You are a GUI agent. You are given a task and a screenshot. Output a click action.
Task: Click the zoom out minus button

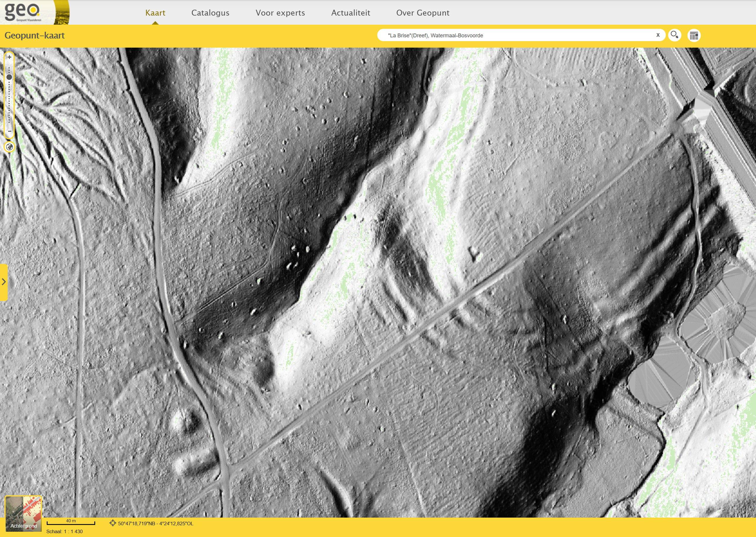pos(9,131)
